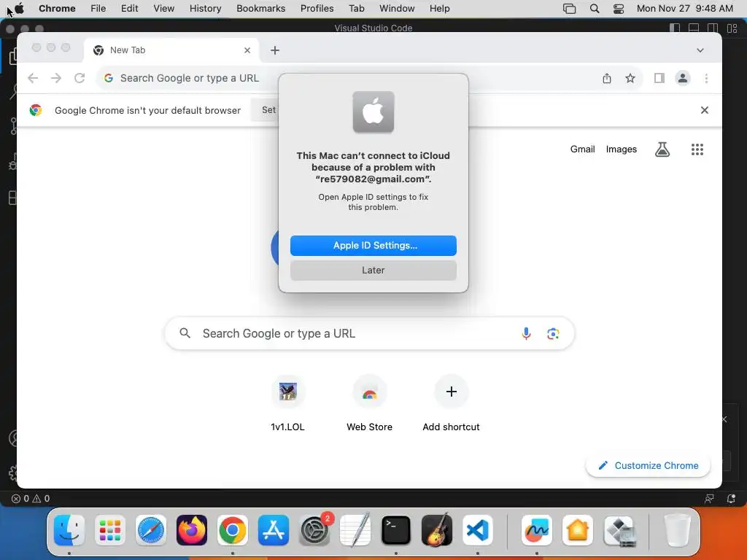The image size is (747, 560).
Task: Open Launchpad from the Dock
Action: pos(110,531)
